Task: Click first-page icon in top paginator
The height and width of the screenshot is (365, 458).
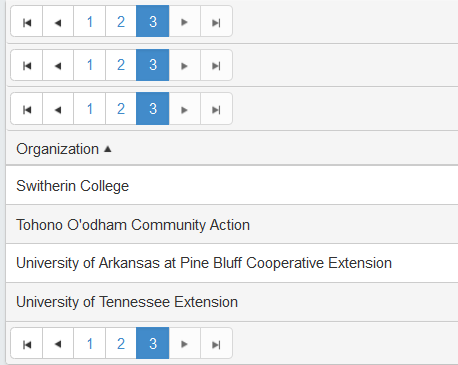Action: tap(27, 21)
